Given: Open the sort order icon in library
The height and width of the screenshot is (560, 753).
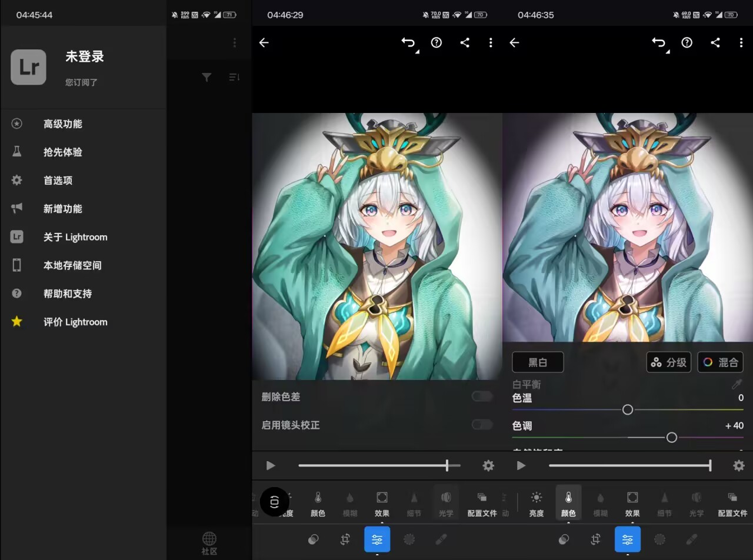Looking at the screenshot, I should [x=234, y=77].
